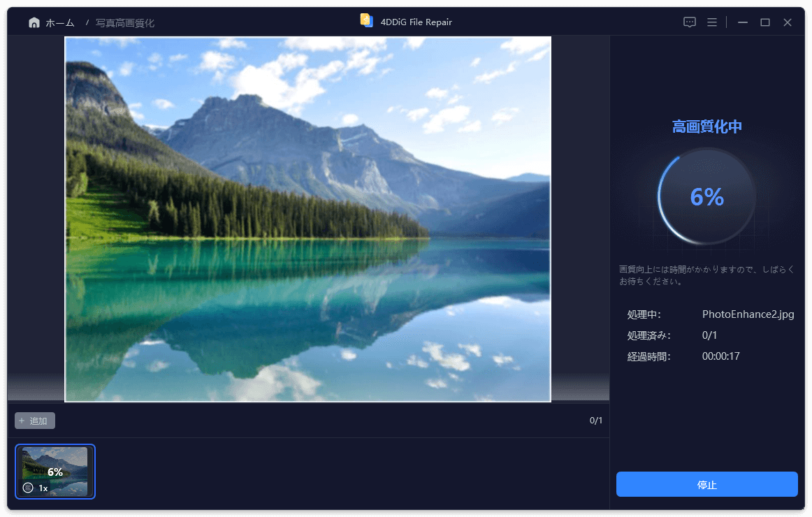Maximize the 4DDiG window

pyautogui.click(x=765, y=22)
